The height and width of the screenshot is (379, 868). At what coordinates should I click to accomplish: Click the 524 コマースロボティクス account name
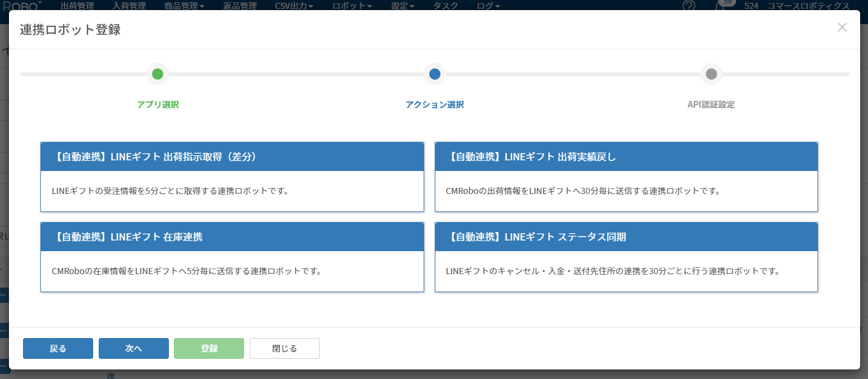(x=797, y=6)
